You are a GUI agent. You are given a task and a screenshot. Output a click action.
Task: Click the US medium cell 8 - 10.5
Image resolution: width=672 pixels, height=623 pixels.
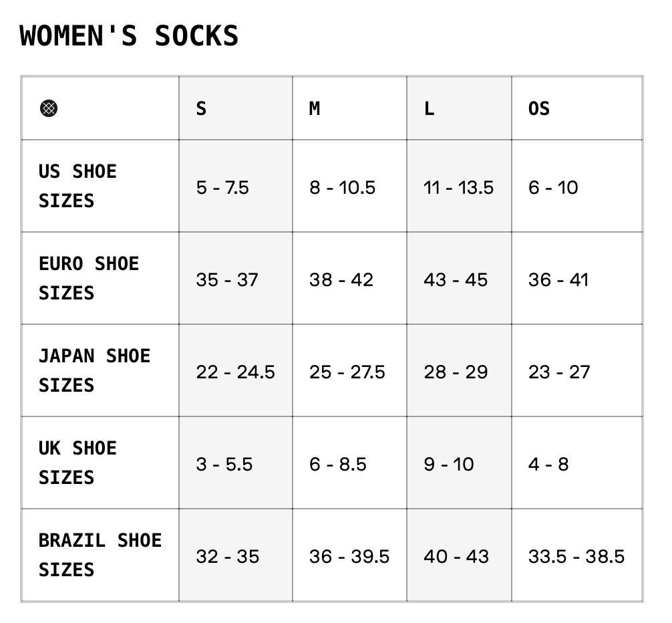[x=342, y=187]
